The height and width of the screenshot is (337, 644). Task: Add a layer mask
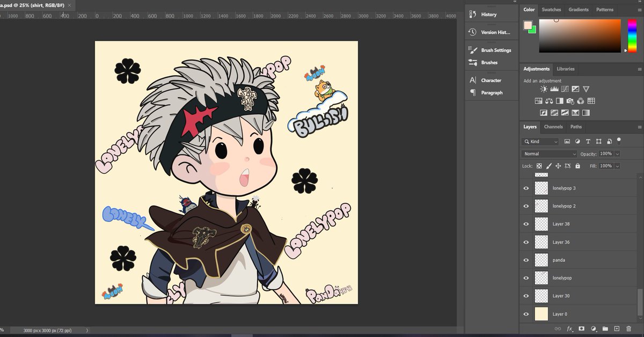pos(581,328)
